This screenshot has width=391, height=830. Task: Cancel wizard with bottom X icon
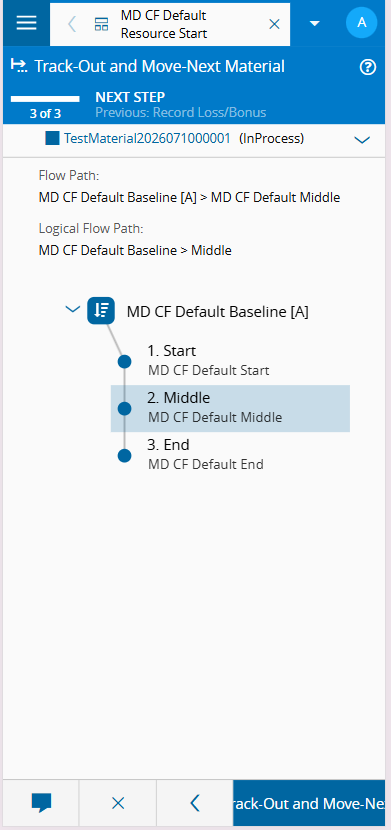(118, 803)
